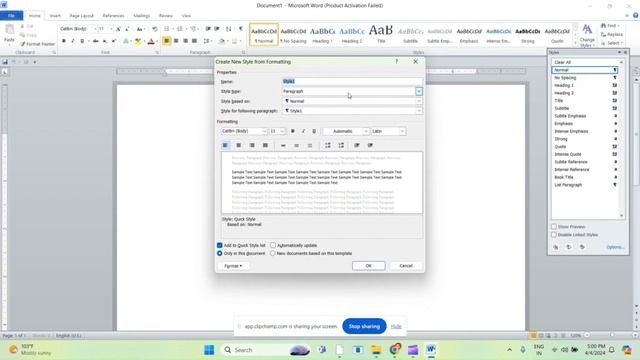640x360 pixels.
Task: Click Format Painter in the Clipboard group
Action: pos(37,44)
